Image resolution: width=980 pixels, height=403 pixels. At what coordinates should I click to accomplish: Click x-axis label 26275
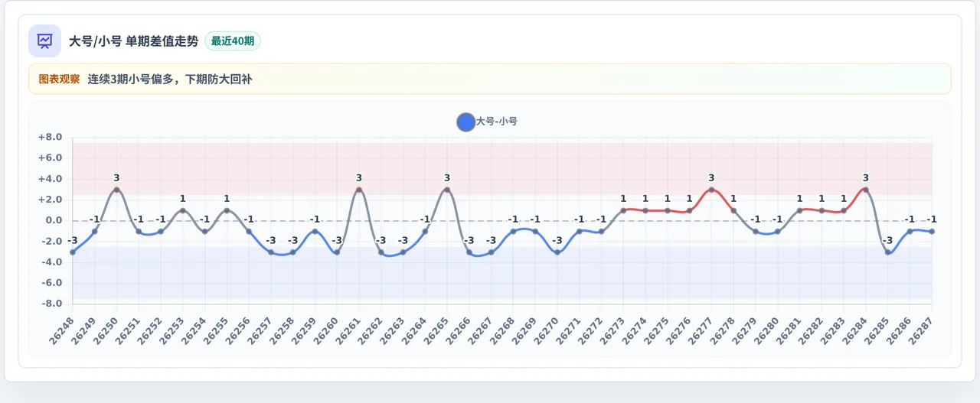658,330
